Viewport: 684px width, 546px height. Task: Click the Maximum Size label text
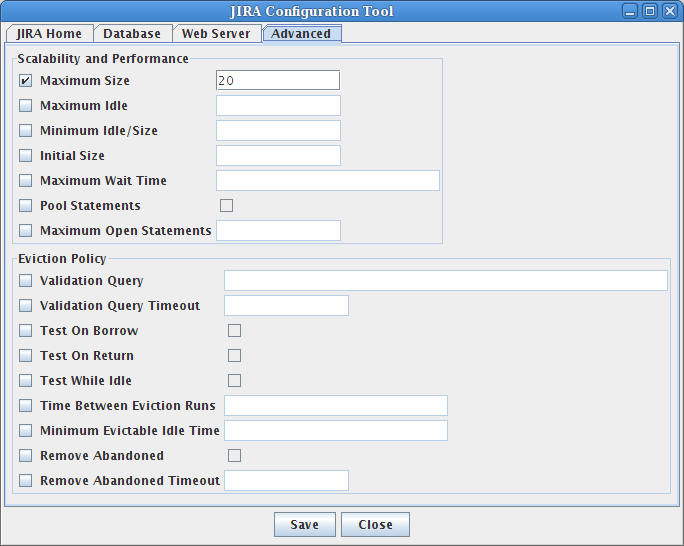pyautogui.click(x=85, y=81)
